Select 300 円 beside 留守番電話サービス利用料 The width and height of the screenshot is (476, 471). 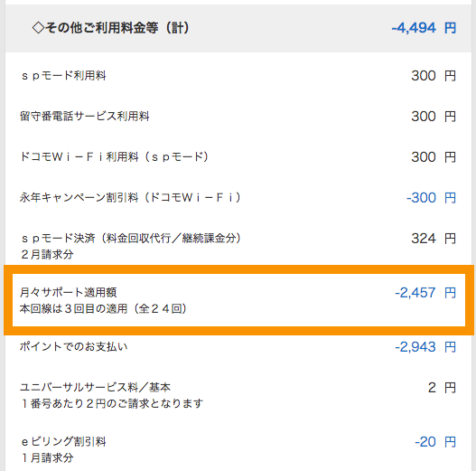434,116
